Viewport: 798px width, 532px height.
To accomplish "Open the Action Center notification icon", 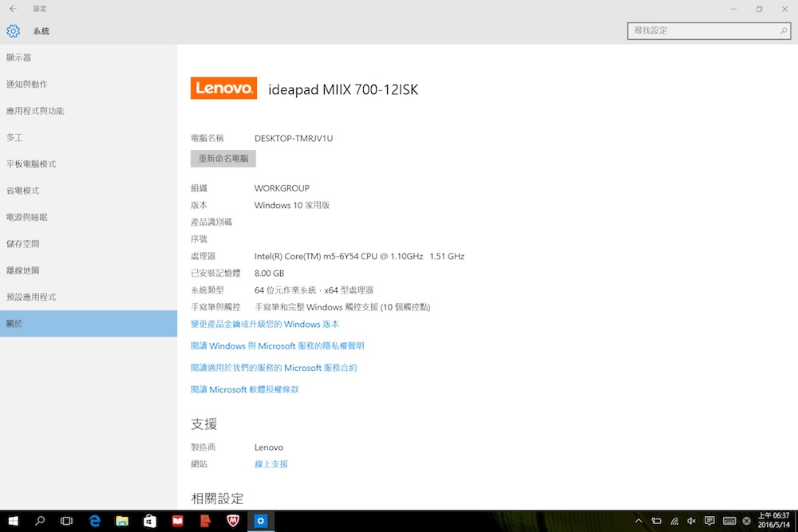I will [x=709, y=521].
